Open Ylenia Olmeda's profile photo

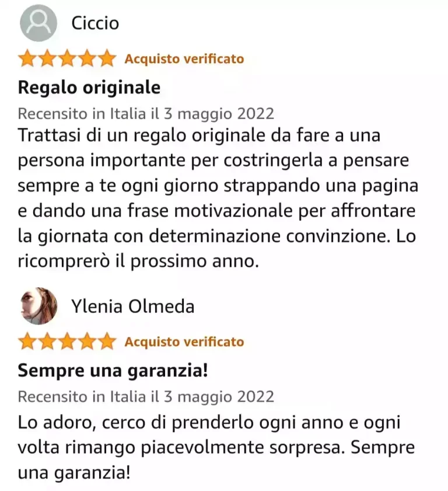coord(38,306)
